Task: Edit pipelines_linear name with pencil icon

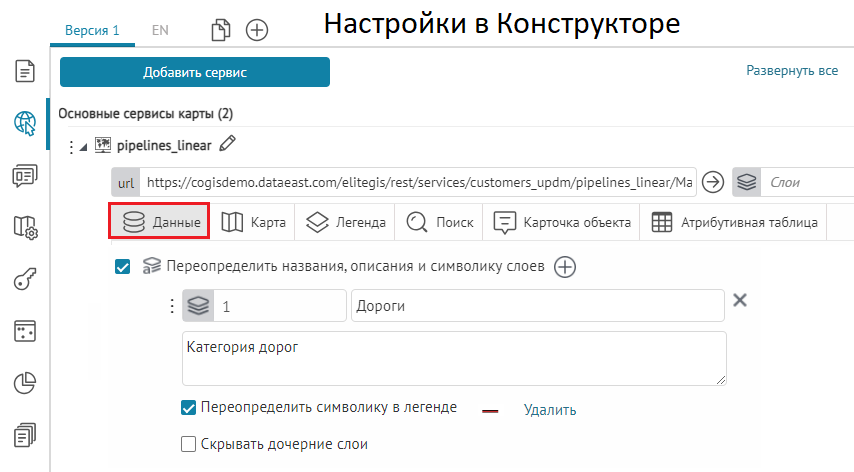Action: click(x=227, y=145)
